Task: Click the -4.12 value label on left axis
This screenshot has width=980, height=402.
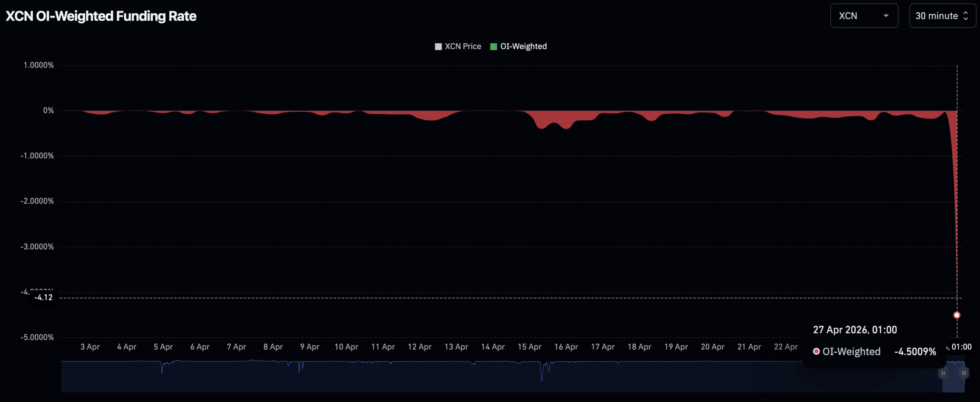Action: coord(43,297)
